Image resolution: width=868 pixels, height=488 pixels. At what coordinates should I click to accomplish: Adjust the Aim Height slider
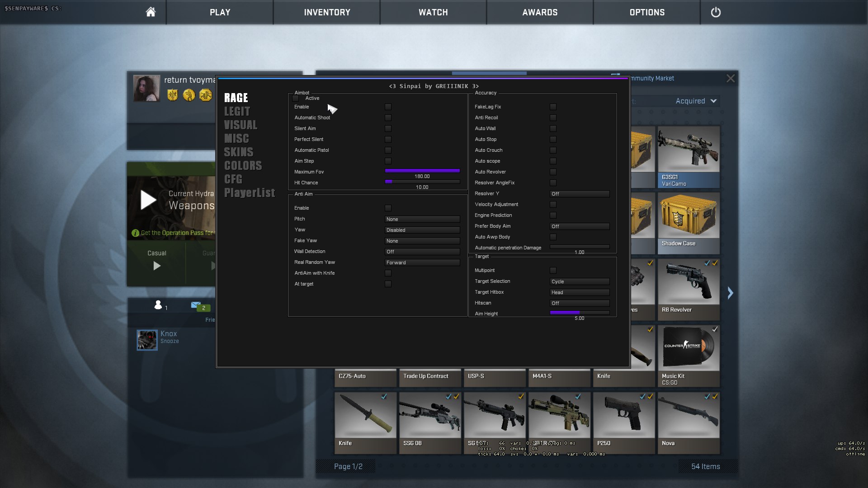point(580,313)
